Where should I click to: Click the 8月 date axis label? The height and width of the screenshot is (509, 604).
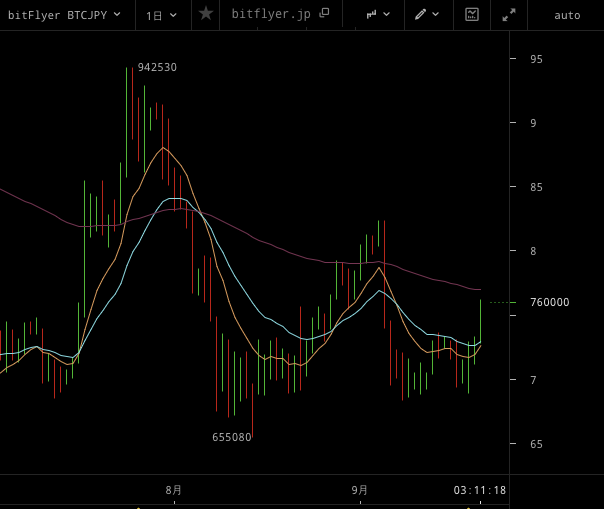pyautogui.click(x=173, y=490)
